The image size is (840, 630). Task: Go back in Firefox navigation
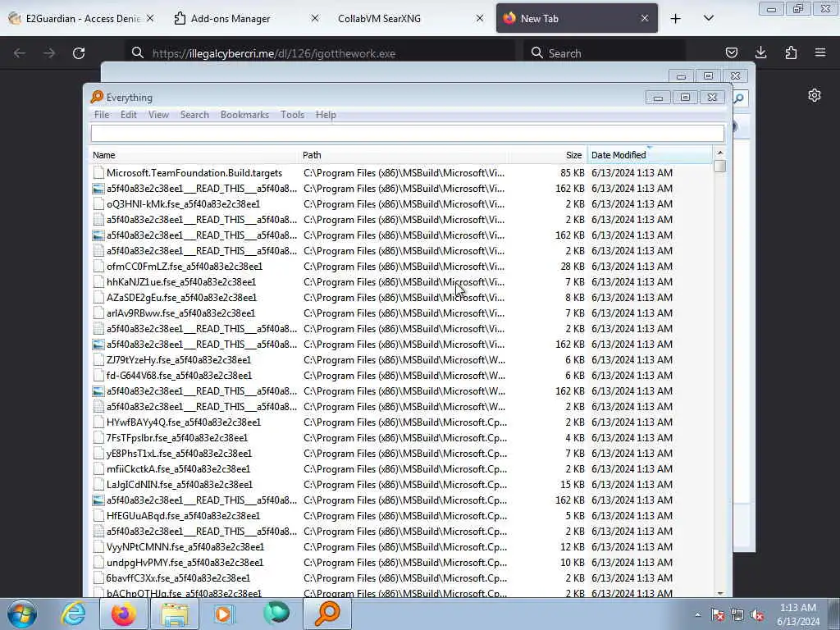pyautogui.click(x=20, y=53)
